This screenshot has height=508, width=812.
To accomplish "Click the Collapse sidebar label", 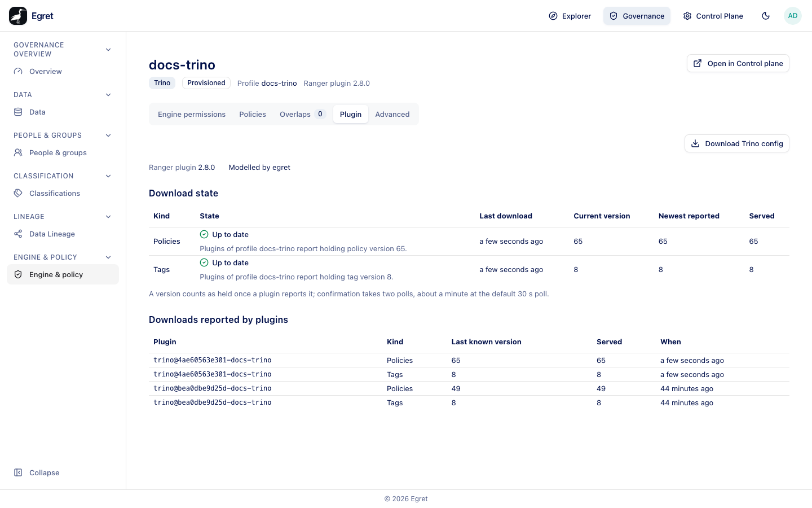I will [x=45, y=473].
